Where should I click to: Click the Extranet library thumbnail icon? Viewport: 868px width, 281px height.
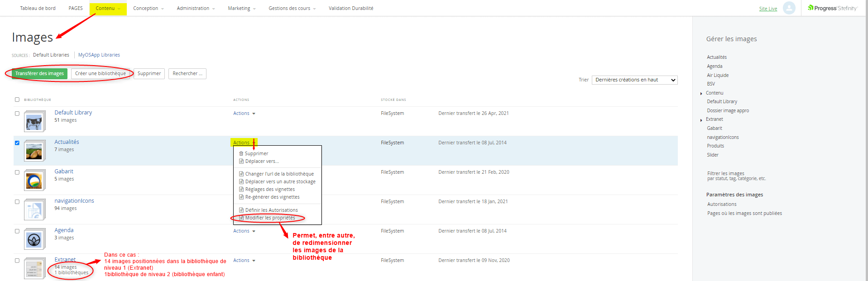point(34,268)
